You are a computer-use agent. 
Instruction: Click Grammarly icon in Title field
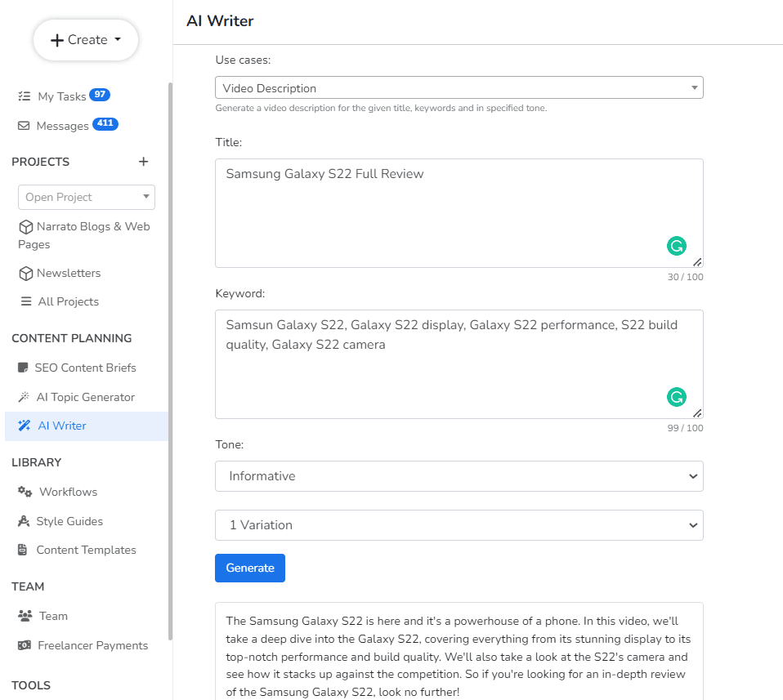click(x=677, y=246)
